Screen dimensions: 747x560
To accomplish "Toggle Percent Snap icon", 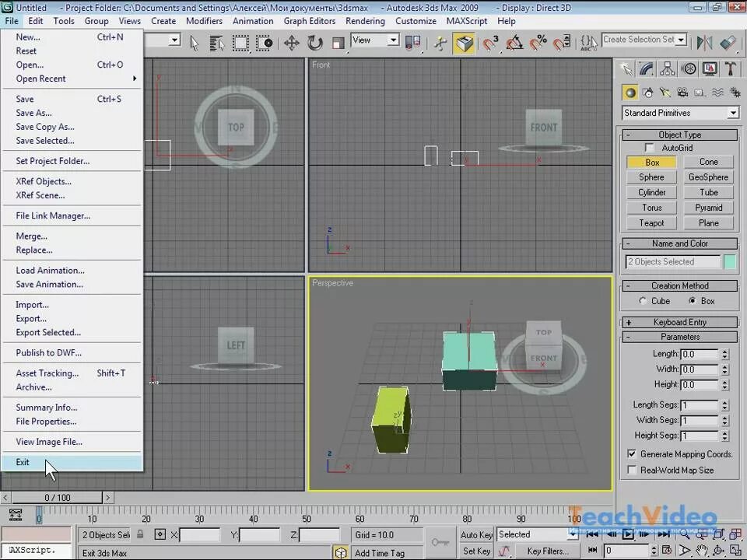I will [538, 44].
